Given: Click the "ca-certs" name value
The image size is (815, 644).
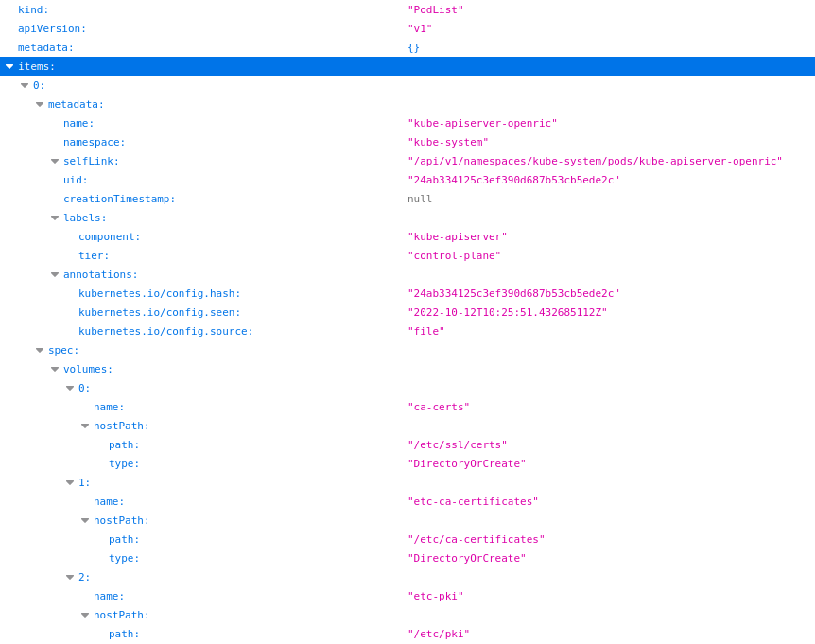Looking at the screenshot, I should coord(438,407).
